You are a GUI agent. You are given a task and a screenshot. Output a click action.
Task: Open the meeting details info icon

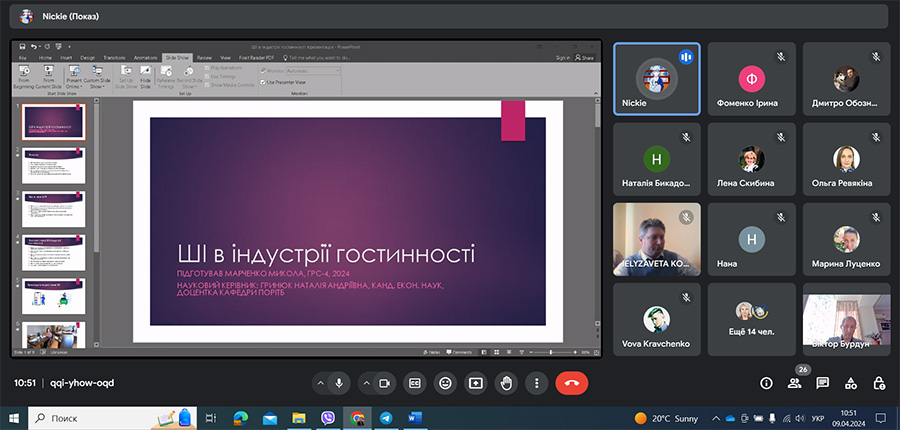click(x=766, y=383)
